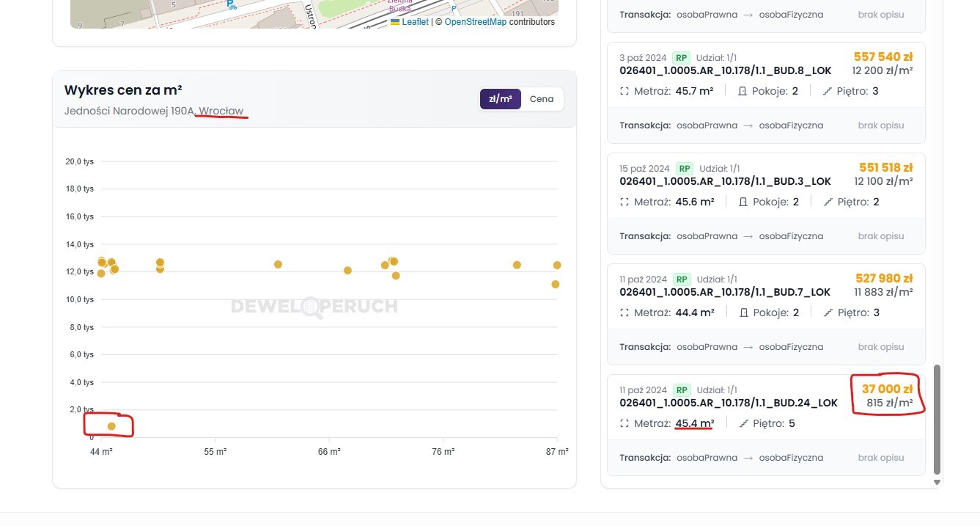Image resolution: width=980 pixels, height=526 pixels.
Task: Click the 37 000 zł price
Action: pyautogui.click(x=887, y=389)
